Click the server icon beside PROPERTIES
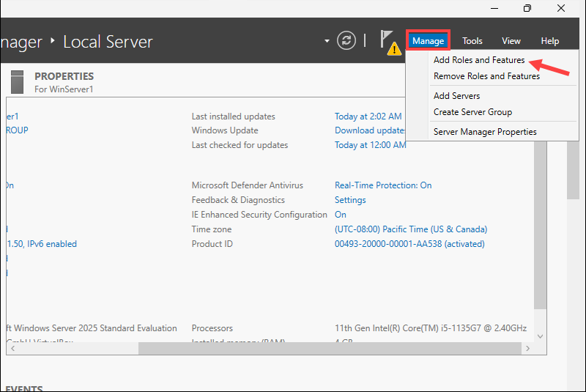This screenshot has width=586, height=392. coord(20,81)
